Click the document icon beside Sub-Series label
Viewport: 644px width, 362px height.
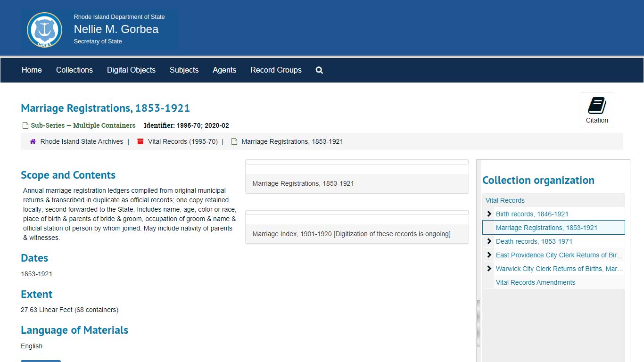pos(25,125)
